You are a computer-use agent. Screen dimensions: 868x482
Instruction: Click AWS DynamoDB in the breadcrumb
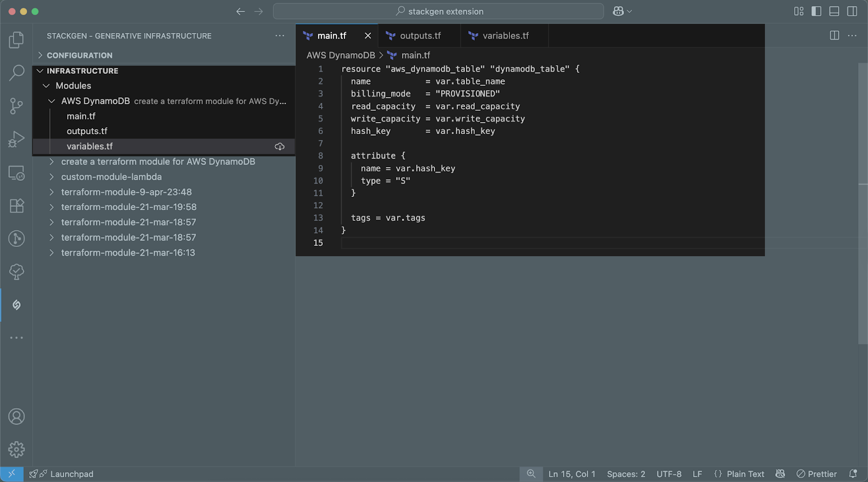341,55
